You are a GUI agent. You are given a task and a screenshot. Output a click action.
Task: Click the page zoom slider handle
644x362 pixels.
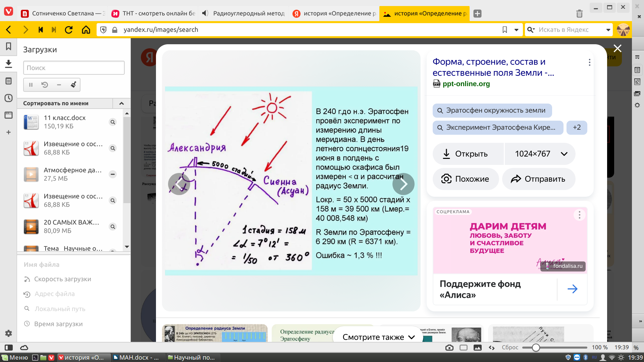(536, 348)
